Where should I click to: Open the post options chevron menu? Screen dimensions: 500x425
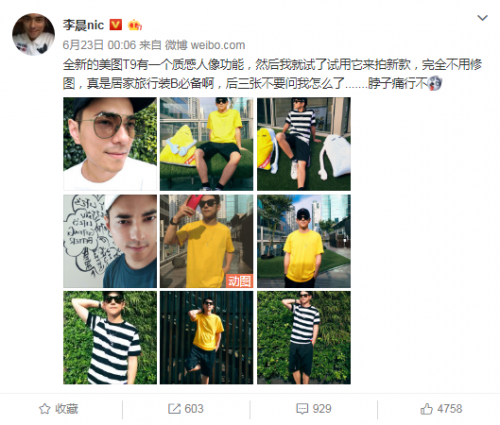click(x=482, y=18)
